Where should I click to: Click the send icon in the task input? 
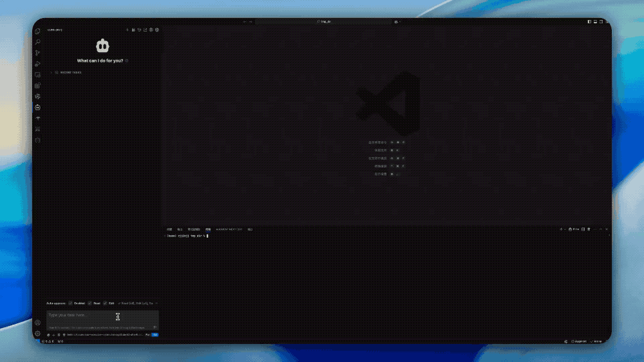(155, 327)
